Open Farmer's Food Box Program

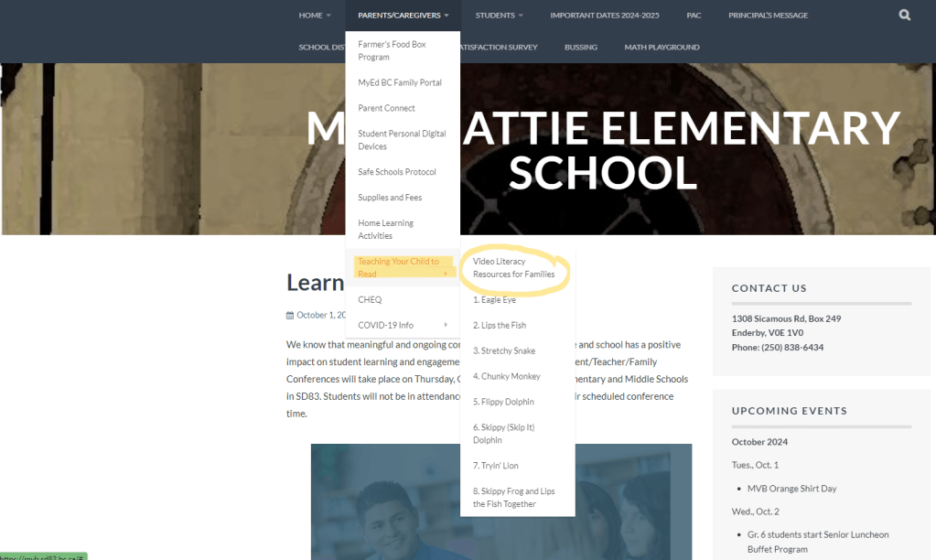(x=392, y=50)
